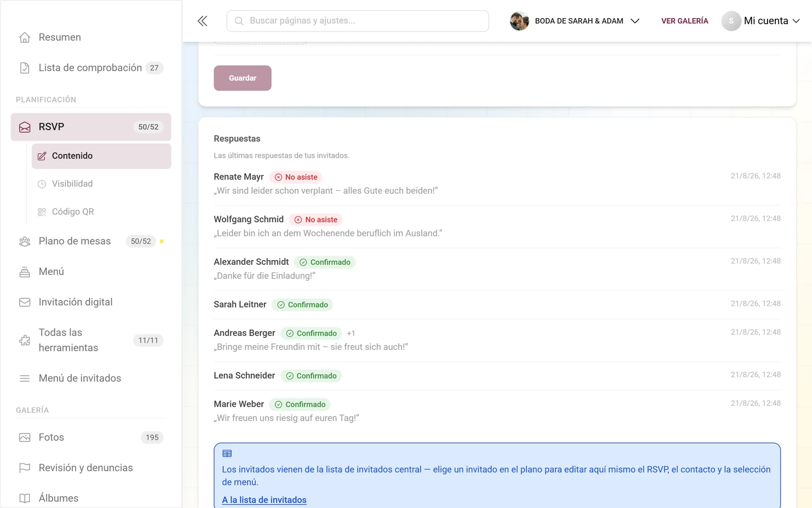812x508 pixels.
Task: Click the Todas las herramientas puzzle icon
Action: point(25,340)
